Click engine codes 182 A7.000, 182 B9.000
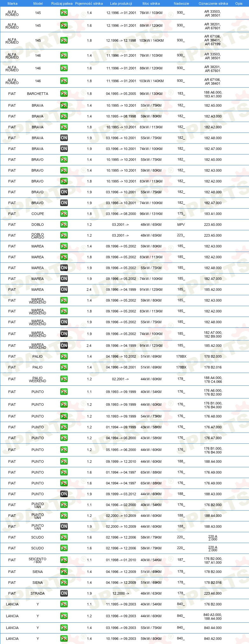This screenshot has height=644, width=249. 213,334
